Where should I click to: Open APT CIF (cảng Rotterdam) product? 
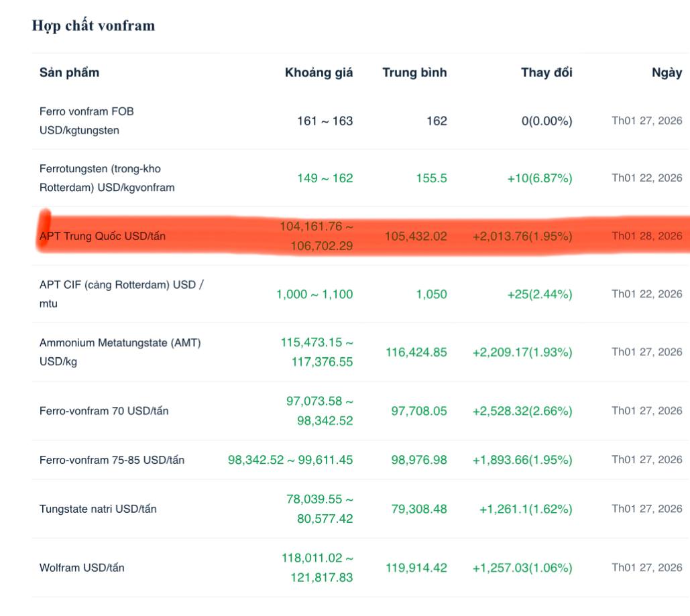[x=121, y=294]
